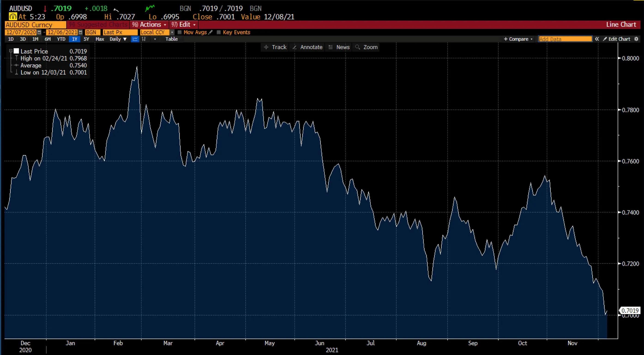The image size is (644, 355).
Task: Enable the Mov Avgs checkbox
Action: click(x=180, y=32)
